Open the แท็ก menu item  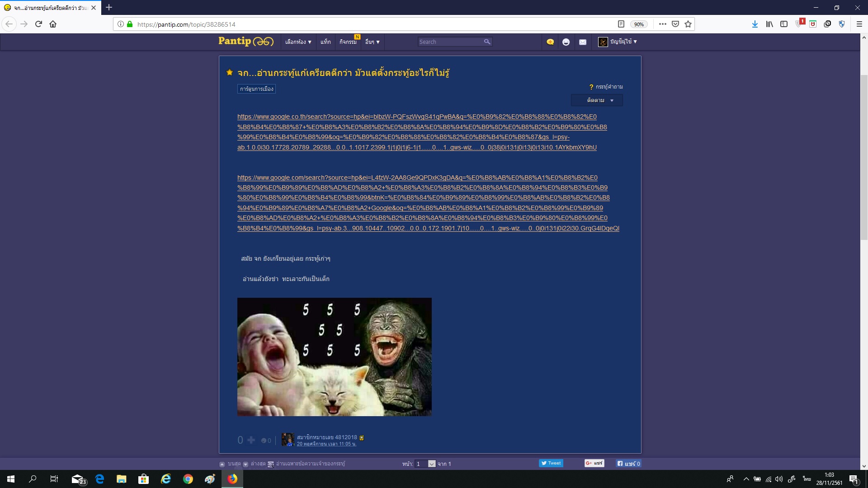pyautogui.click(x=325, y=42)
